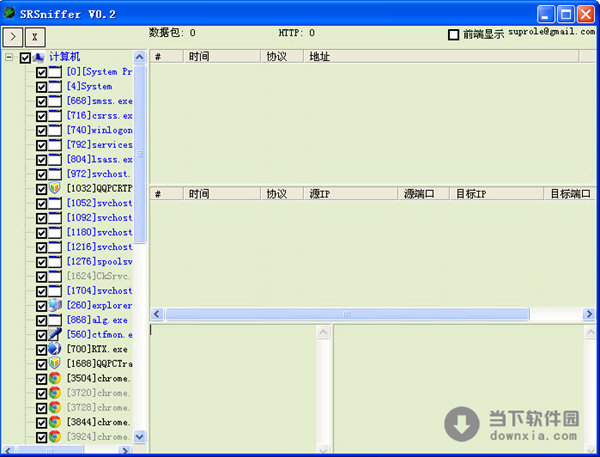This screenshot has width=600, height=457.
Task: Select the [792]services tree item
Action: pyautogui.click(x=99, y=145)
